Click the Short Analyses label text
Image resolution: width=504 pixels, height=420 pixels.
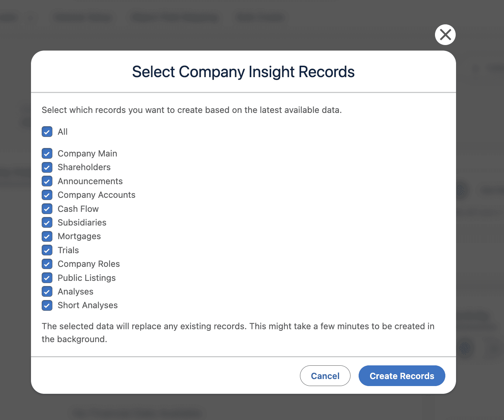[x=87, y=305]
